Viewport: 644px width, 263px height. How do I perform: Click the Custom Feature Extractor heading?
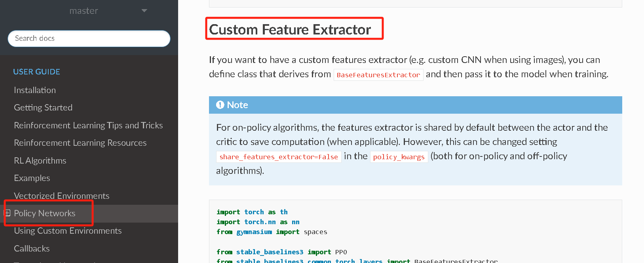290,29
